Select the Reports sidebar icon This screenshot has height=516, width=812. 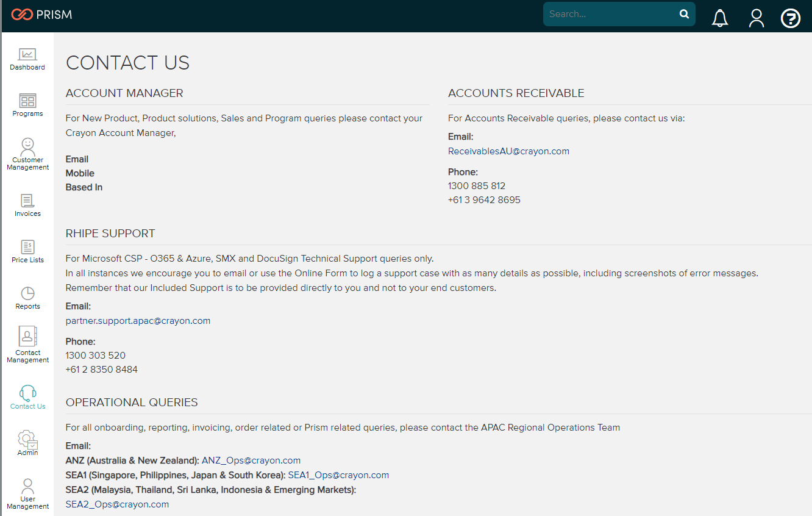(27, 297)
